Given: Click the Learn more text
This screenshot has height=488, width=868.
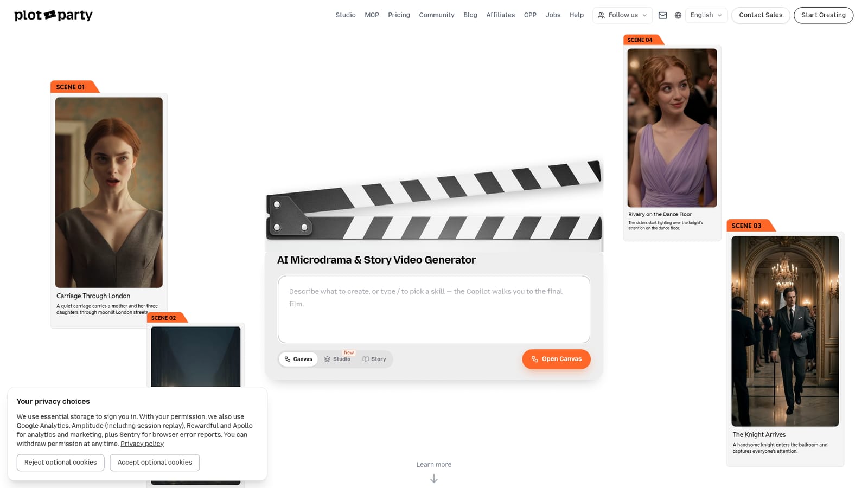Looking at the screenshot, I should [434, 465].
